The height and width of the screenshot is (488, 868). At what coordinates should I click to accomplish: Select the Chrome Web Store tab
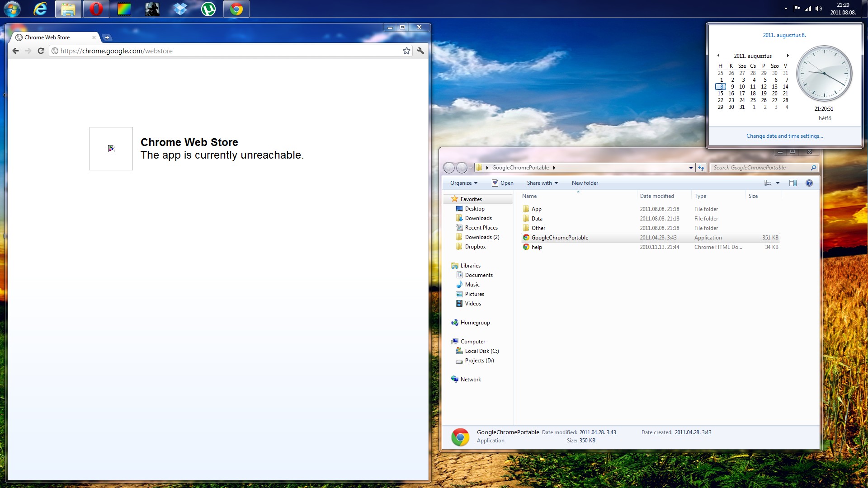pyautogui.click(x=55, y=38)
